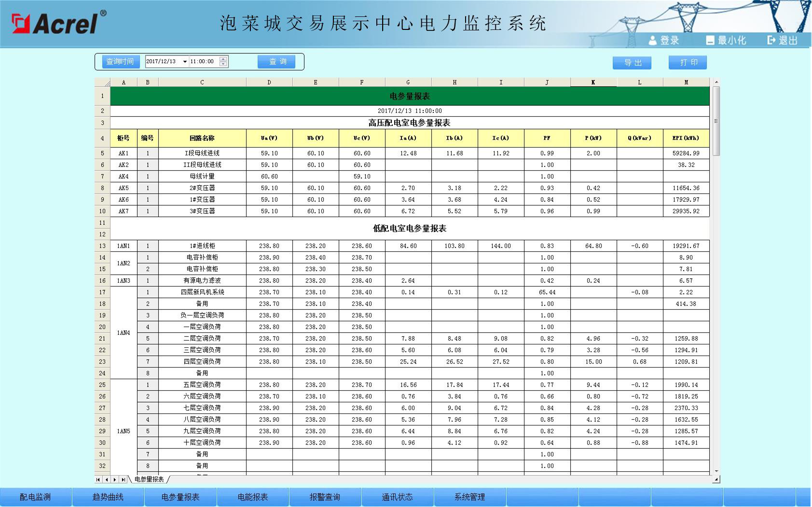
Task: Click cell 五层空调负荷
Action: coord(202,385)
